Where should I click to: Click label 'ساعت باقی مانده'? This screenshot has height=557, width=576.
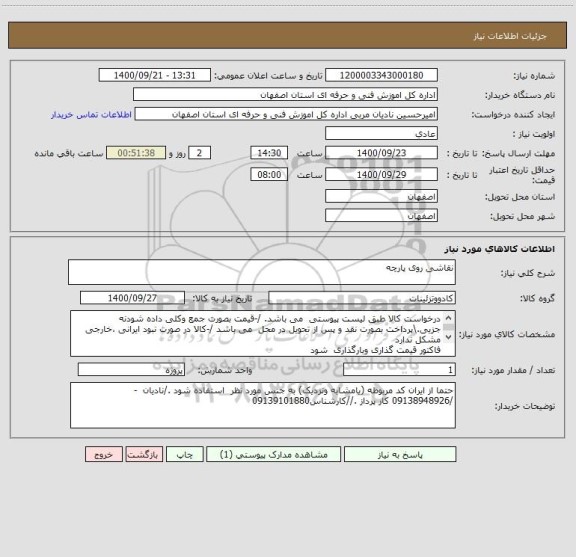[x=69, y=154]
